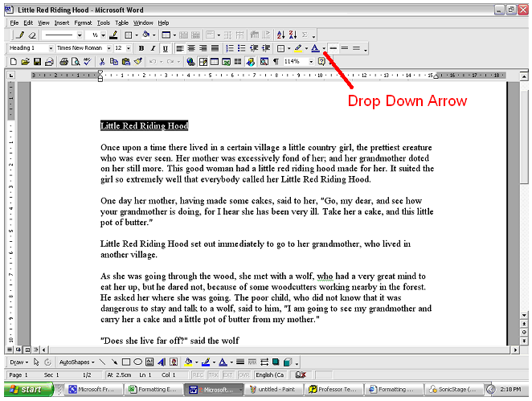Click the Cut scissors icon
The image size is (532, 401).
click(x=100, y=61)
